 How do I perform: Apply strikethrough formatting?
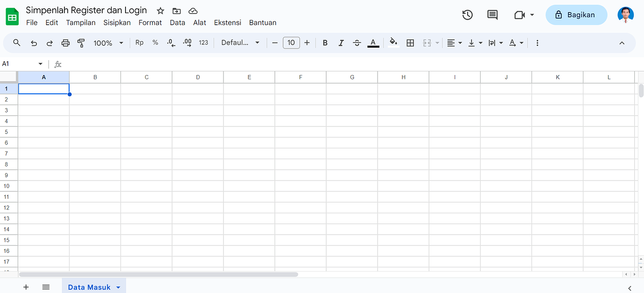click(x=357, y=42)
